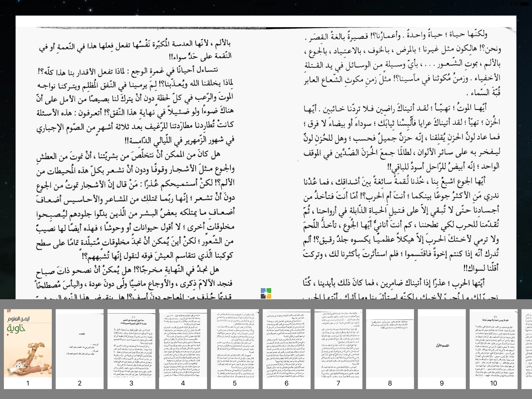
Task: Select the page 3 thumbnail
Action: tap(131, 349)
